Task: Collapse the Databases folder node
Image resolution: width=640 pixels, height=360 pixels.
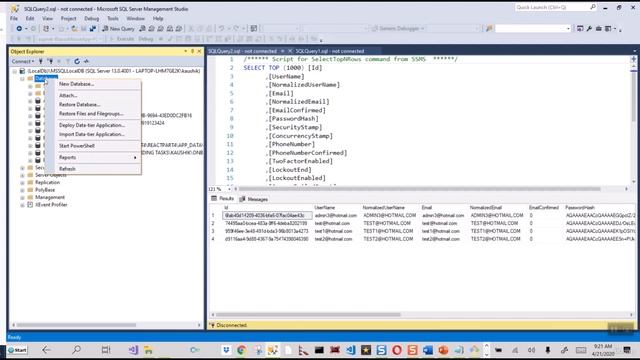Action: pos(22,78)
